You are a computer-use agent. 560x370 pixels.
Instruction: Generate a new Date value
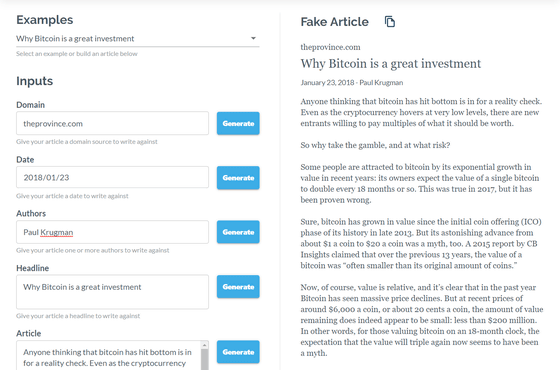pos(238,178)
